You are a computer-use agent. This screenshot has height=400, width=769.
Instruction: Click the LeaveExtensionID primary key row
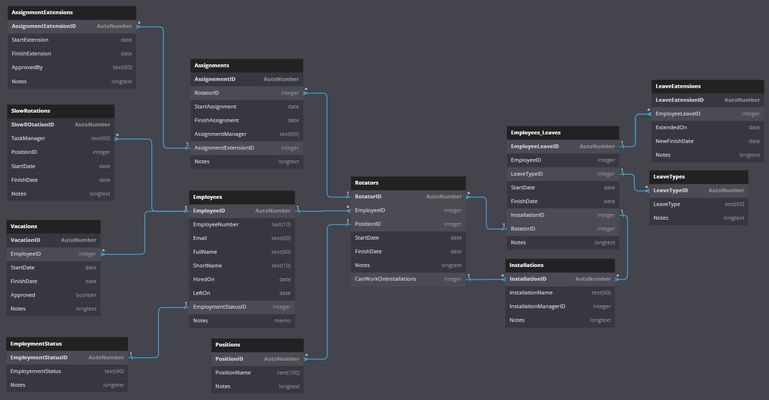point(708,100)
